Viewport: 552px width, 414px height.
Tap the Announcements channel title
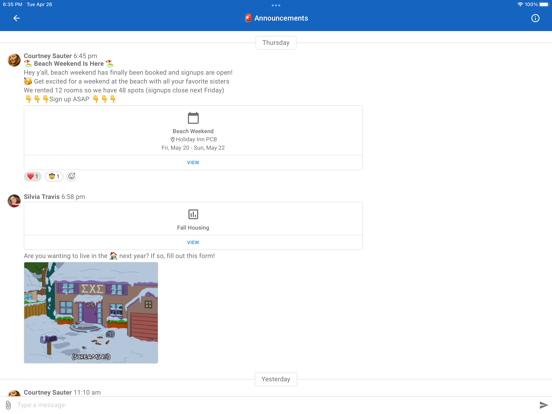click(x=277, y=18)
